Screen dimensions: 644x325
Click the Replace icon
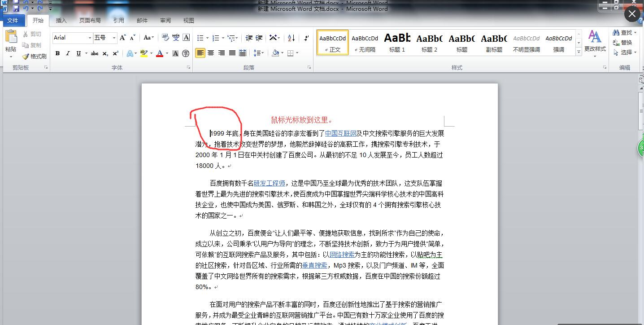616,42
